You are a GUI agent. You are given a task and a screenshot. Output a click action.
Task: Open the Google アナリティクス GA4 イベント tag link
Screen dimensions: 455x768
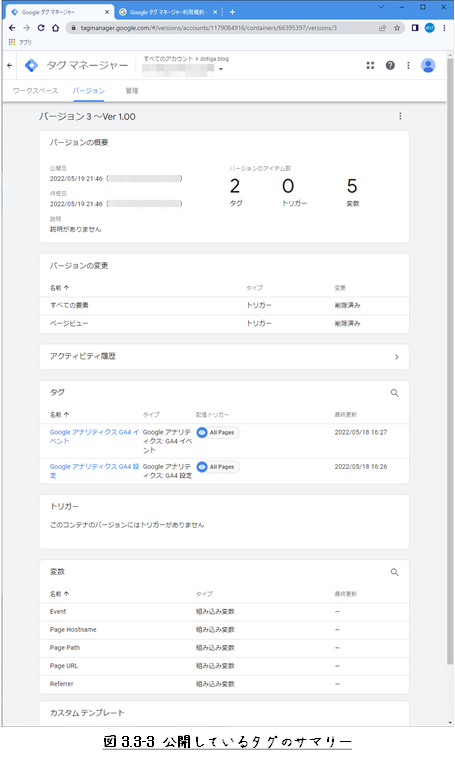tap(94, 436)
